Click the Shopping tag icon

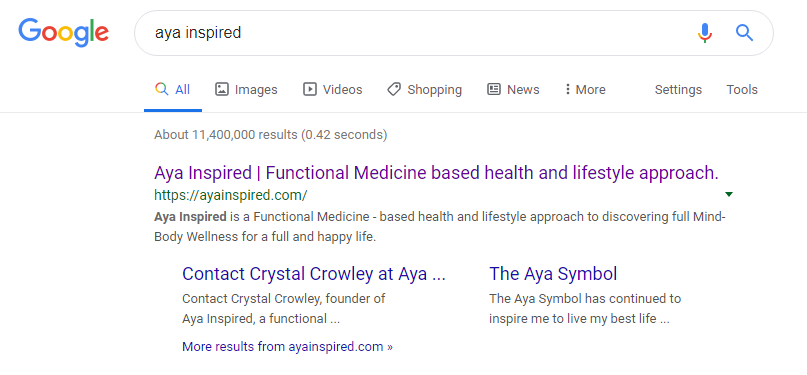394,90
